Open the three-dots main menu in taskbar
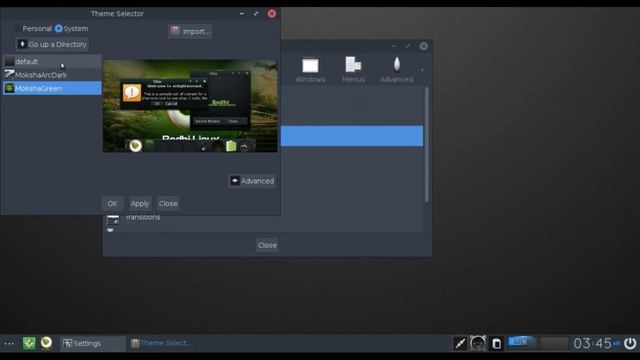 [9, 344]
